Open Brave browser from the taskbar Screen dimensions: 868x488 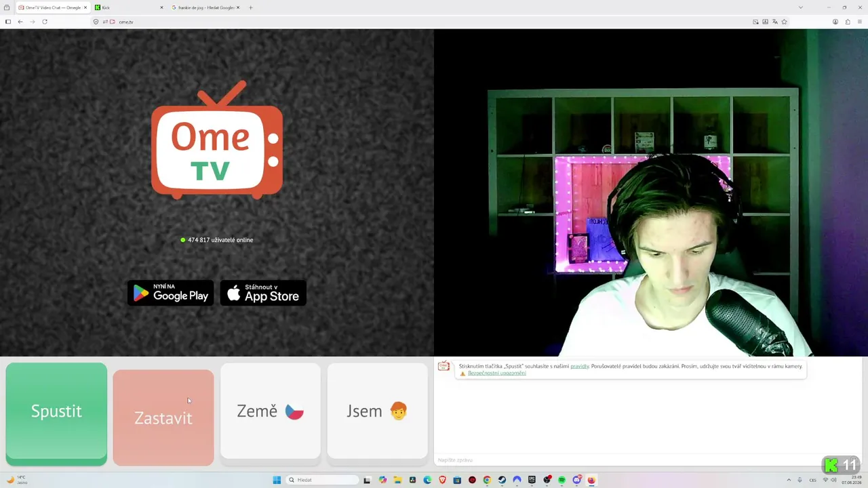(x=442, y=480)
